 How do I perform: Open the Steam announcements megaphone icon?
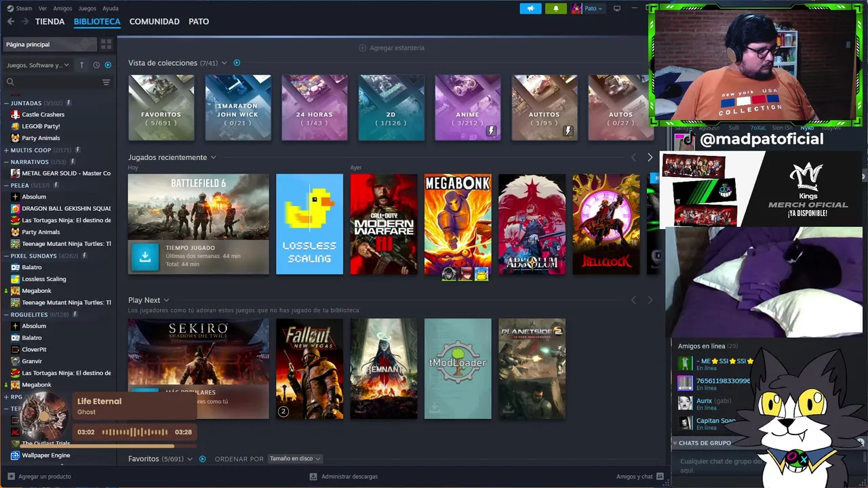pyautogui.click(x=530, y=8)
